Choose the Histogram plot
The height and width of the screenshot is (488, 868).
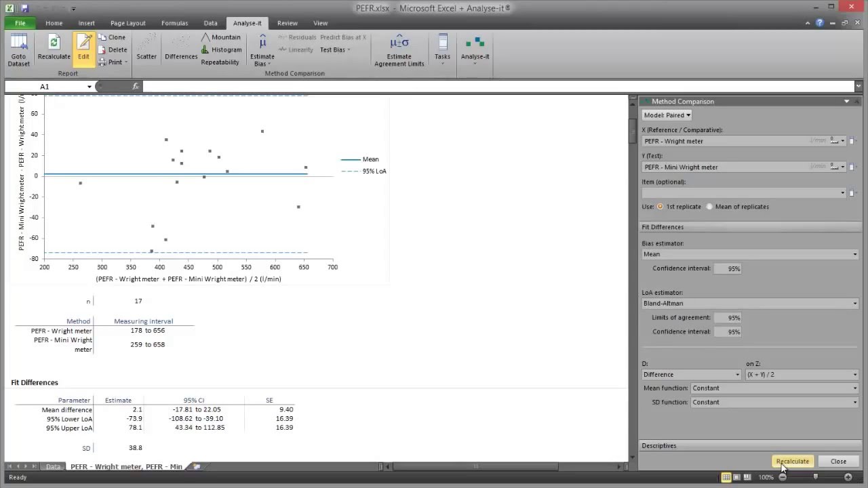[221, 49]
